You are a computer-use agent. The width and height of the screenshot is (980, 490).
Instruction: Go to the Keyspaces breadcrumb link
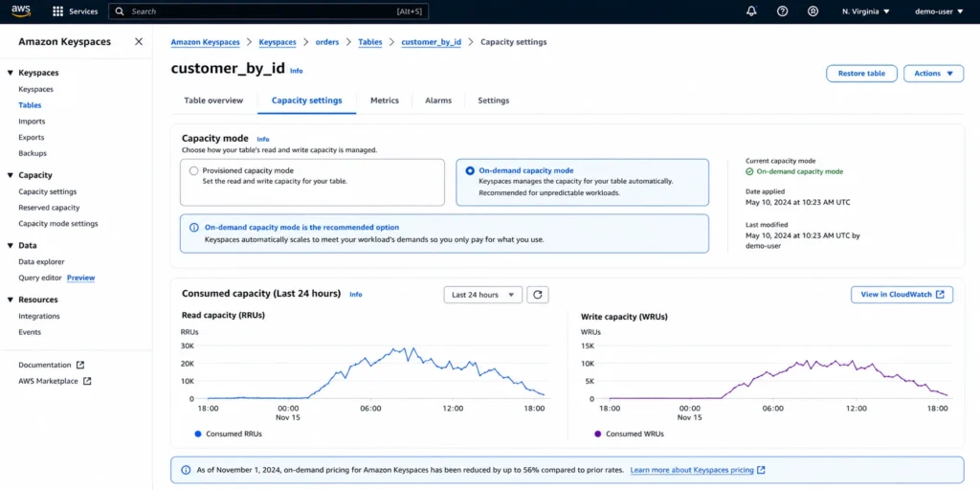(x=278, y=42)
